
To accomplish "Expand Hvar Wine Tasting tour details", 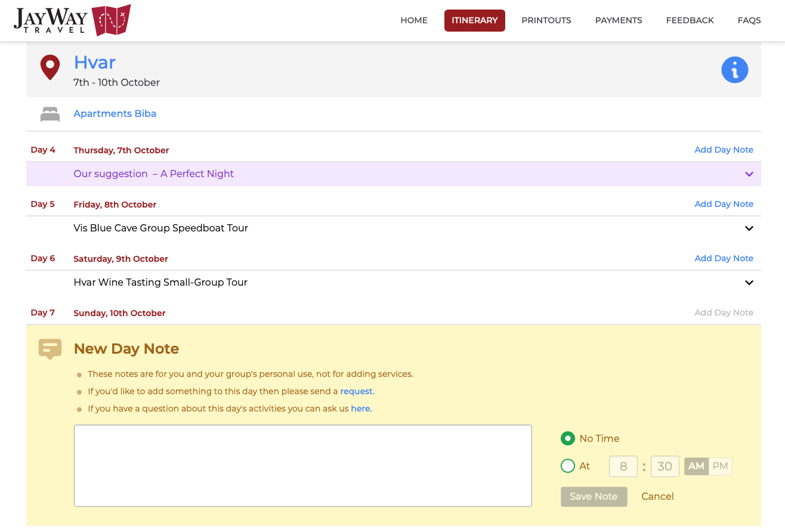I will (x=749, y=283).
